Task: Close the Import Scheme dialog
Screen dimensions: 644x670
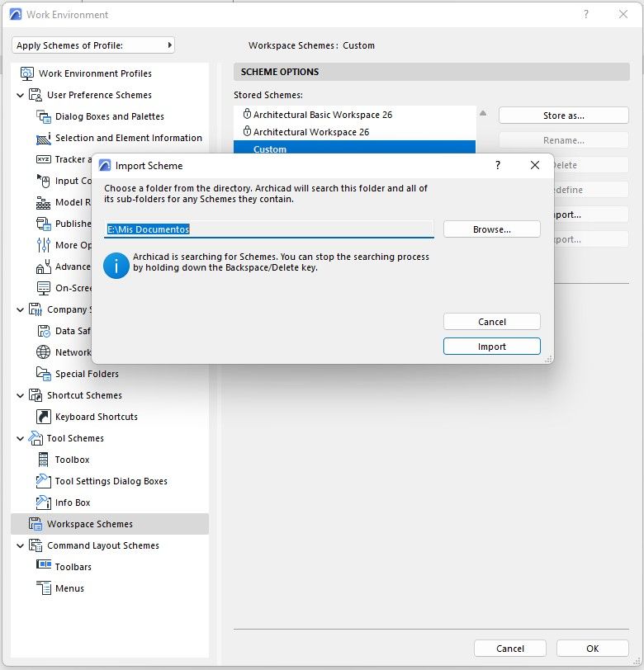Action: 534,165
